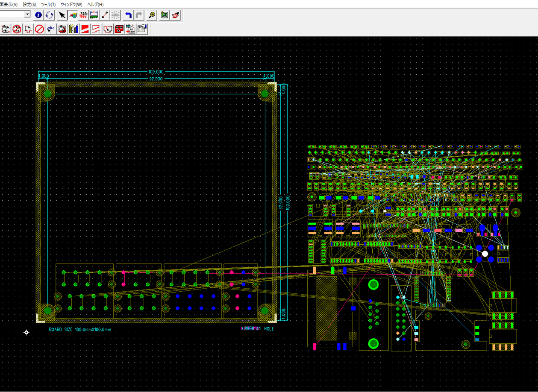Click the Cycle selection arrows icon

(50, 15)
